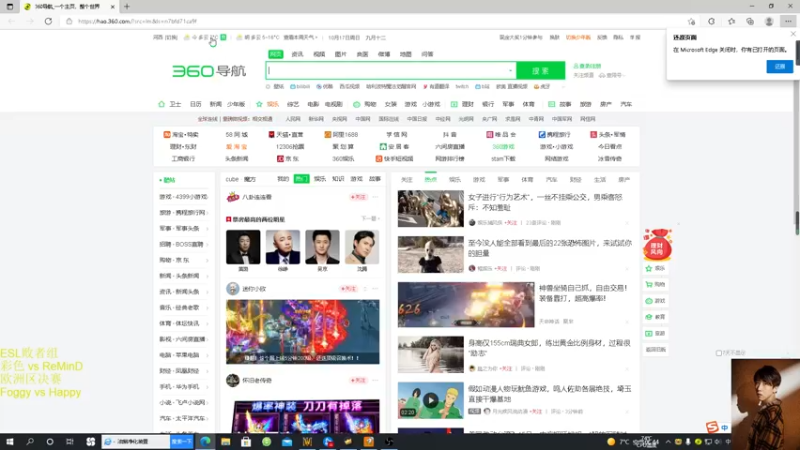Click the green 搜索 button
This screenshot has width=800, height=450.
pos(541,71)
